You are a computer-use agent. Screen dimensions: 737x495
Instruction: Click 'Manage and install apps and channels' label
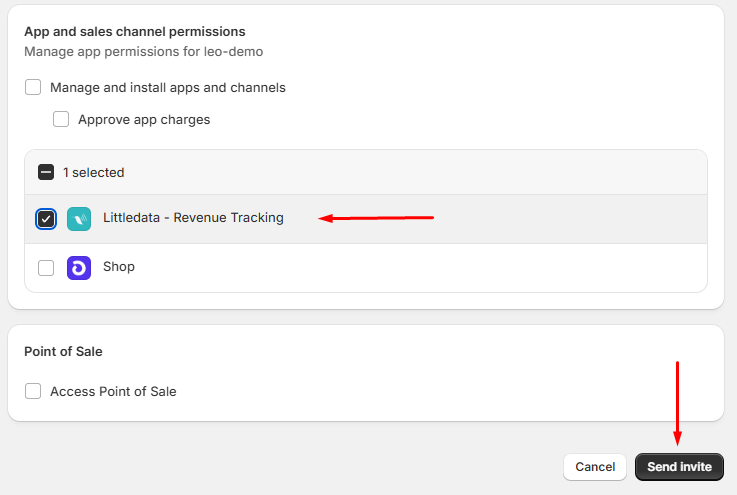coord(168,88)
